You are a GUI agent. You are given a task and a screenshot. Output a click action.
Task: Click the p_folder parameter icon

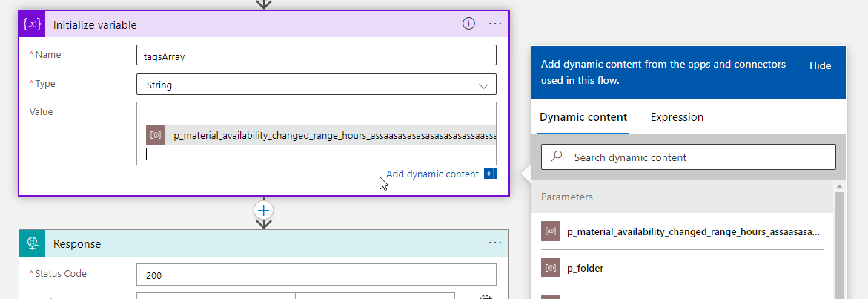[551, 268]
